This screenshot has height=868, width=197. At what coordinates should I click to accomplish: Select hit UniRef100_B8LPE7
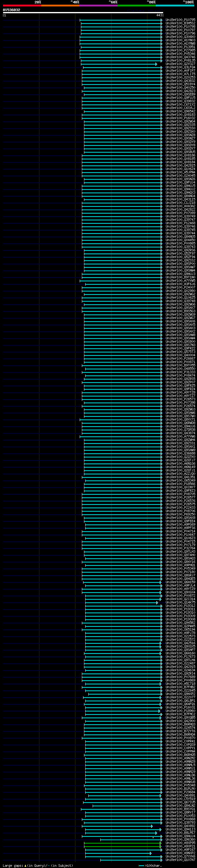point(180,833)
